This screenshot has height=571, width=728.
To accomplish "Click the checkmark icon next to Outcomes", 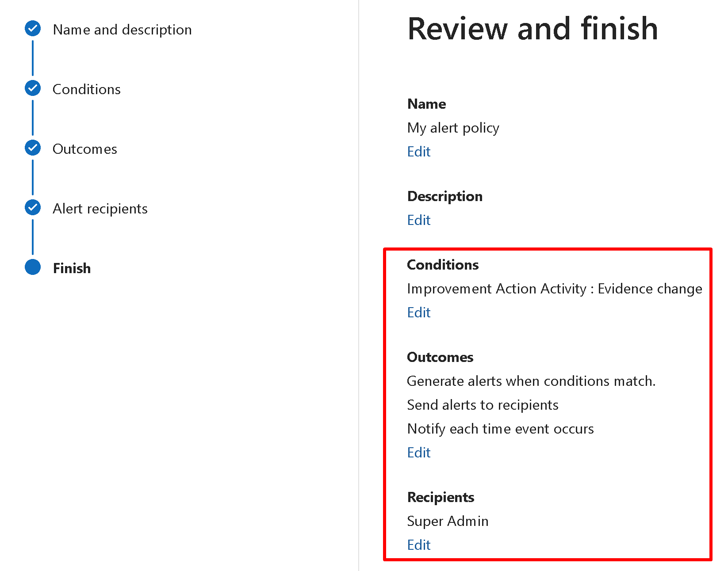I will pos(33,148).
